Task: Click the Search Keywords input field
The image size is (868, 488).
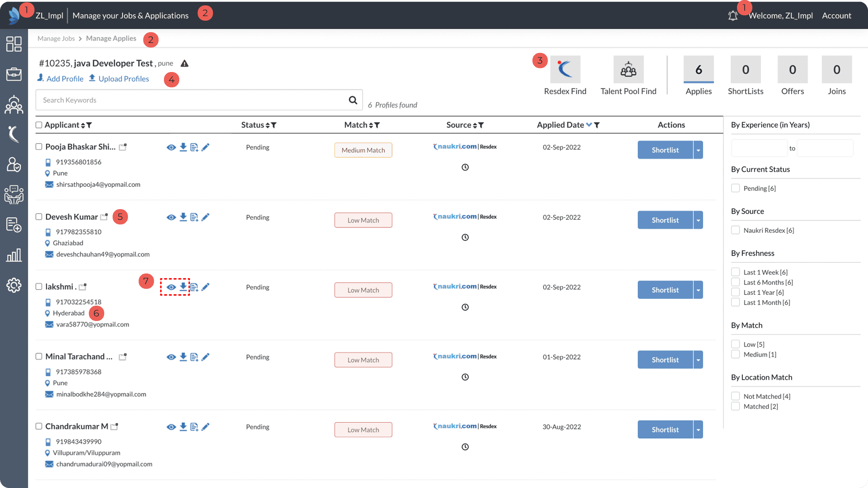Action: (x=192, y=100)
